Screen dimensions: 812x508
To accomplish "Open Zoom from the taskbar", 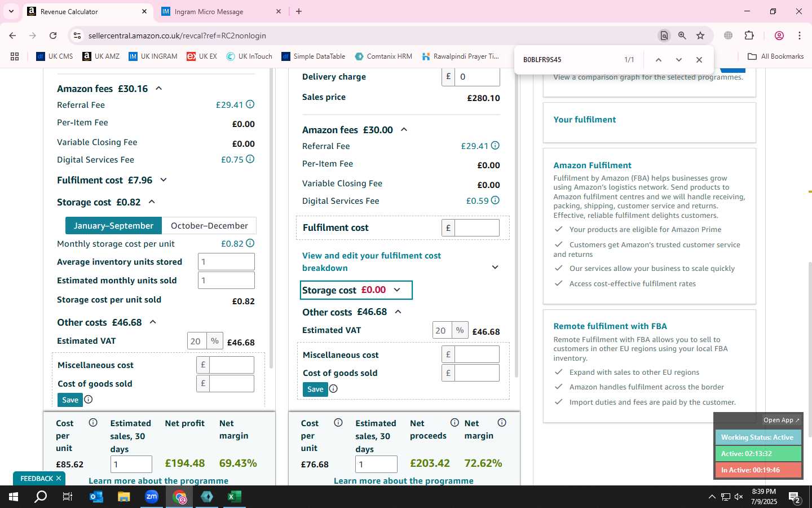I will pyautogui.click(x=152, y=497).
